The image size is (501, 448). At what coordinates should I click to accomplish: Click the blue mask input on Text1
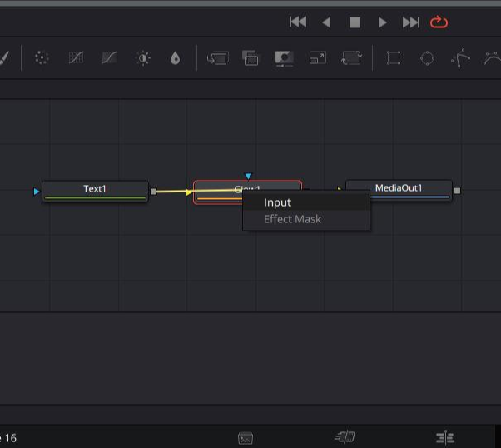click(37, 192)
